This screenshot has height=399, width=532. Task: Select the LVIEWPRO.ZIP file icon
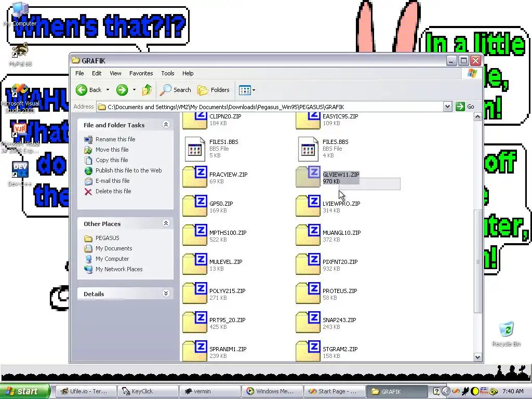pos(308,206)
